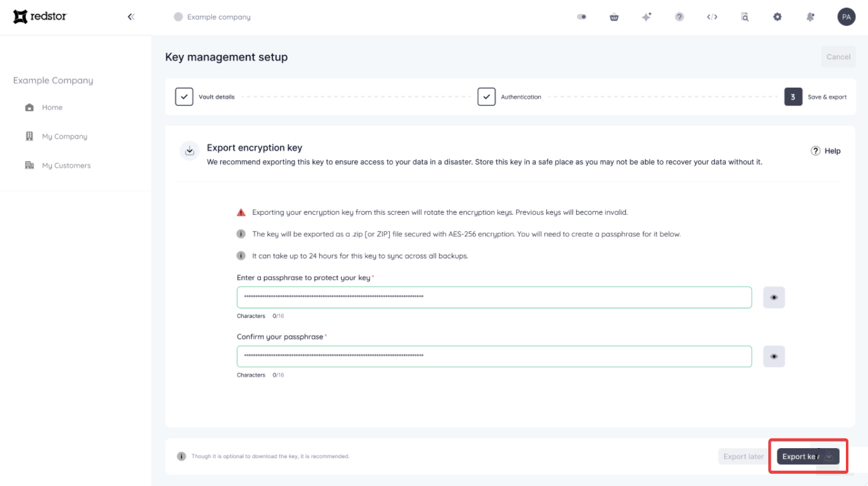The width and height of the screenshot is (868, 486).
Task: Click the export download icon beside the heading
Action: (x=190, y=151)
